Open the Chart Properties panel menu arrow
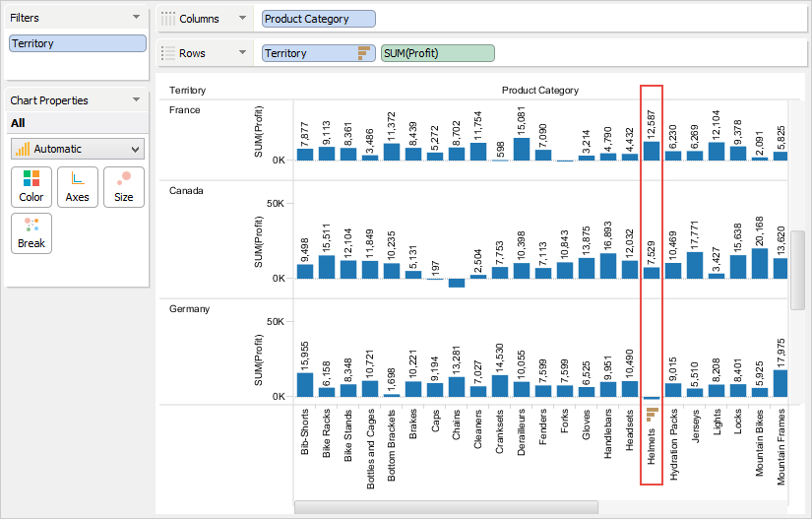812x519 pixels. click(136, 100)
